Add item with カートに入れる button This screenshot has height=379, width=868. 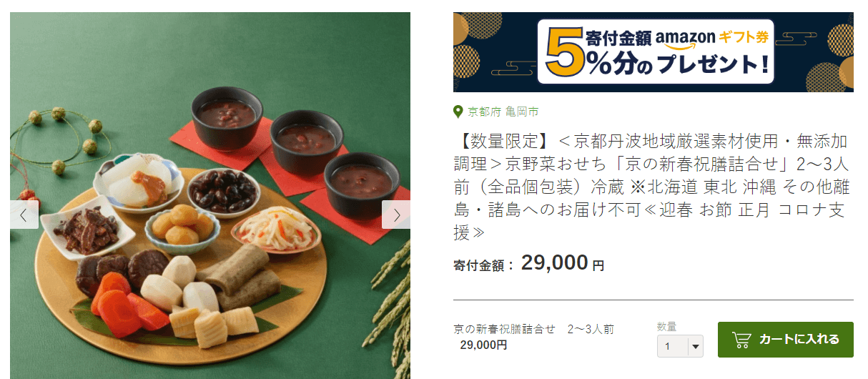point(785,340)
